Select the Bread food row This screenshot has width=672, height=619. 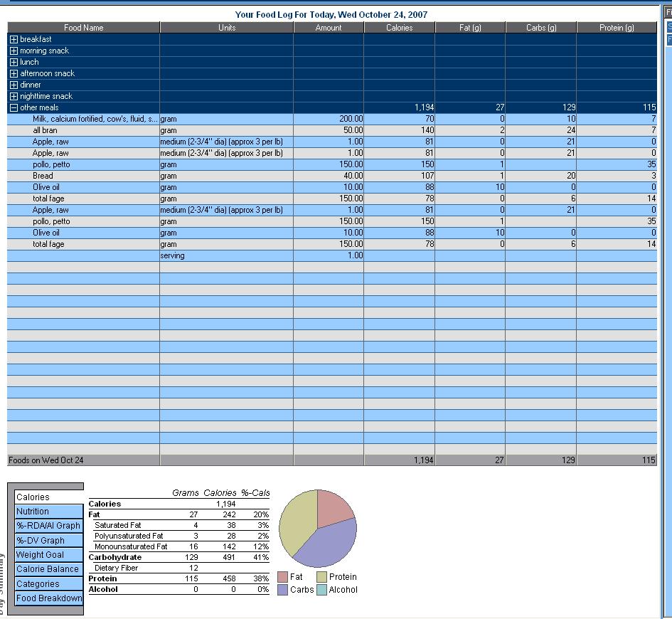pyautogui.click(x=43, y=176)
